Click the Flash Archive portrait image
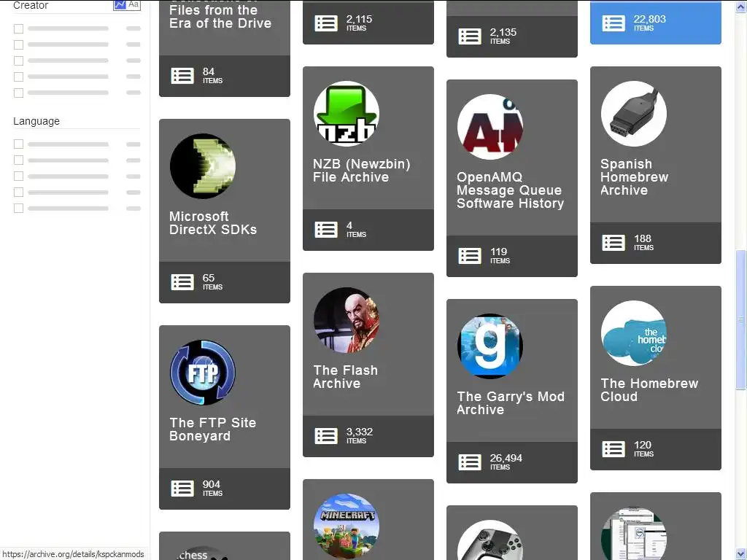Image resolution: width=747 pixels, height=560 pixels. click(x=347, y=320)
